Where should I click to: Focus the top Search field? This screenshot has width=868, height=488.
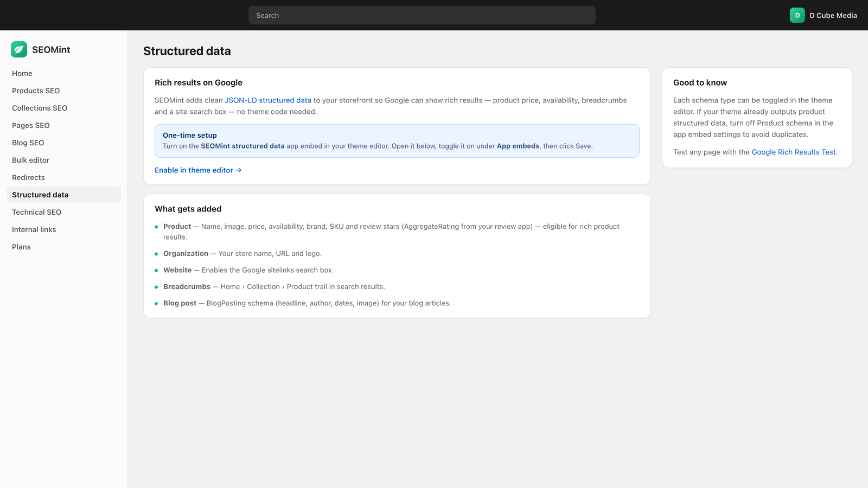(422, 15)
